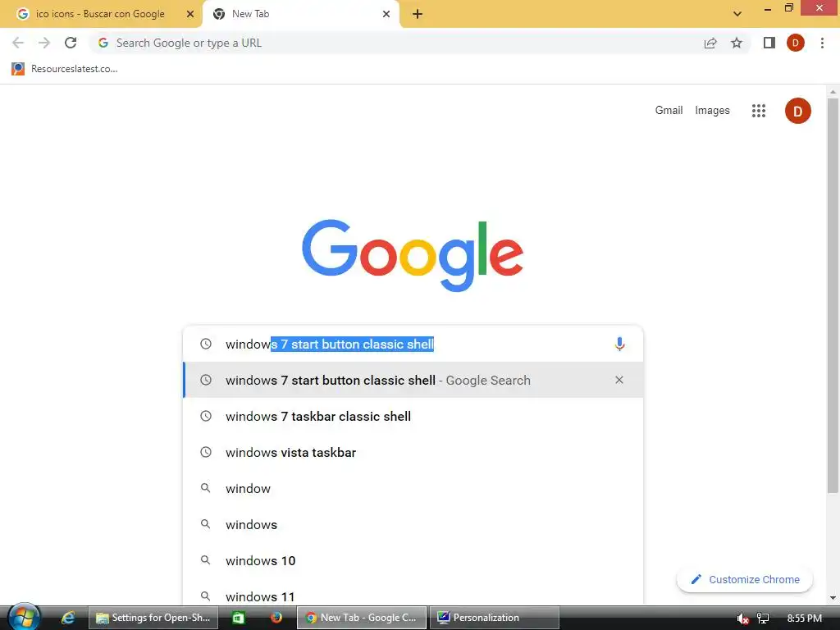Open Google apps grid launcher
This screenshot has width=840, height=630.
759,111
